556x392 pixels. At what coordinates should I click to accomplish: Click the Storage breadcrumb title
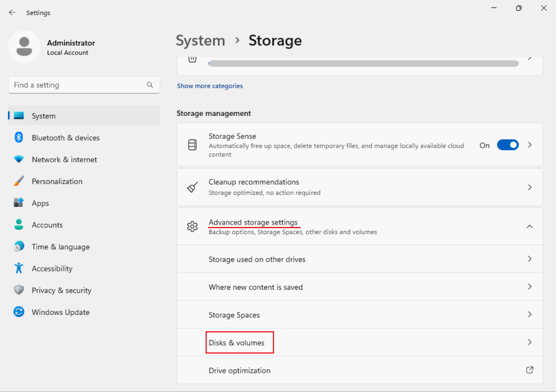(275, 40)
